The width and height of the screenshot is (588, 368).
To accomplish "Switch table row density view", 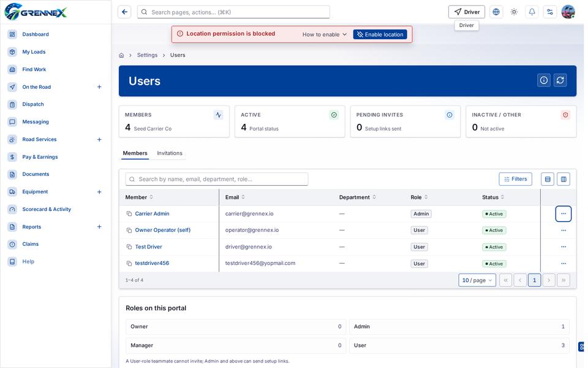I will coord(548,179).
